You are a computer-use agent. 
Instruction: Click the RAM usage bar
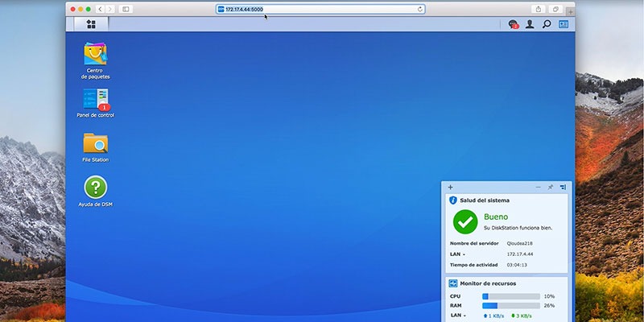coord(511,306)
